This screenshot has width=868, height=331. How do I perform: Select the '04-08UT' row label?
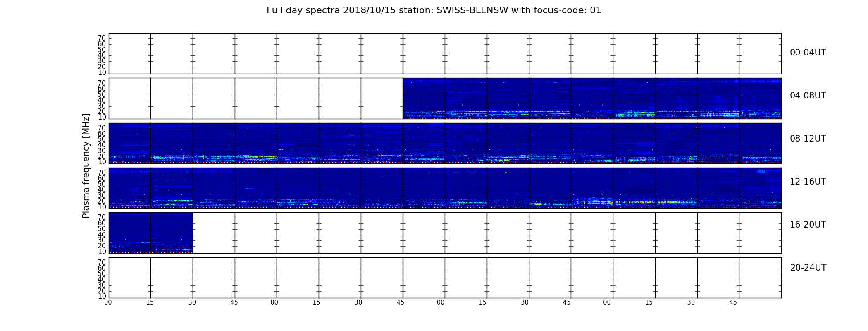(808, 96)
